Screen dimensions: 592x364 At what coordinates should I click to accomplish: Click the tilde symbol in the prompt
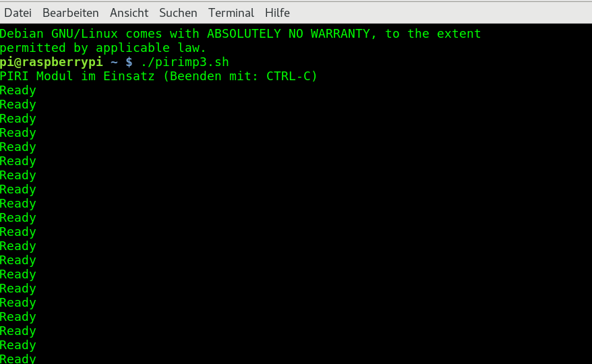[x=114, y=62]
